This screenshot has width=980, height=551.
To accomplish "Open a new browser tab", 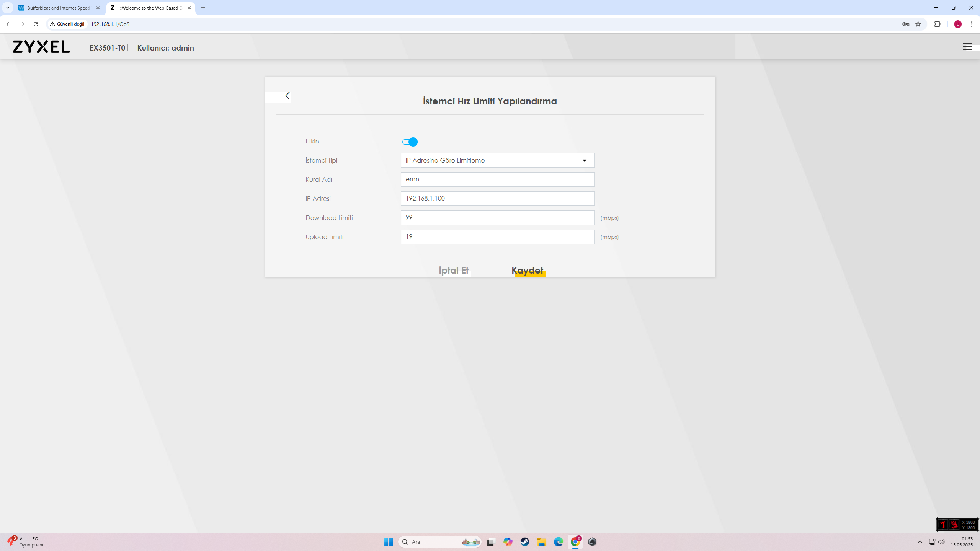I will (203, 8).
